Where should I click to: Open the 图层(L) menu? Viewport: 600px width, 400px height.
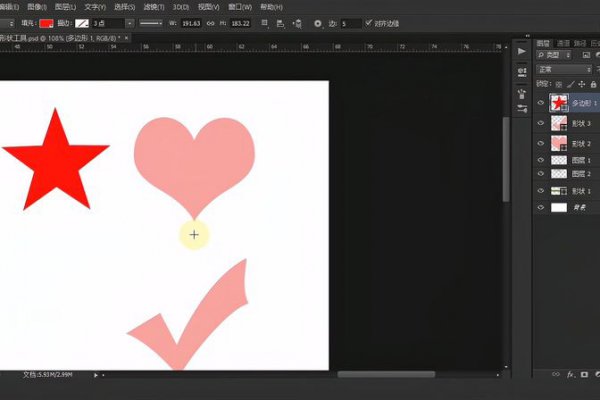[65, 7]
